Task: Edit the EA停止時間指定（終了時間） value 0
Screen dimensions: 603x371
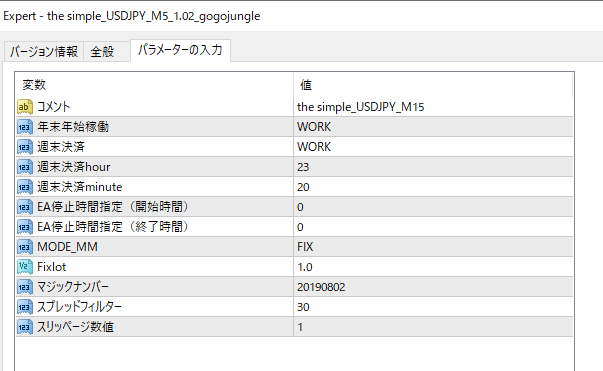Action: (x=433, y=227)
